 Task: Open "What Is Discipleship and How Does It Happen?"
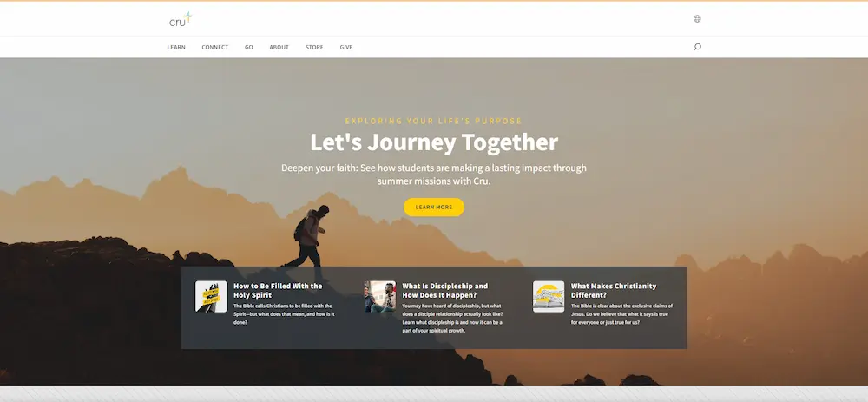(444, 290)
